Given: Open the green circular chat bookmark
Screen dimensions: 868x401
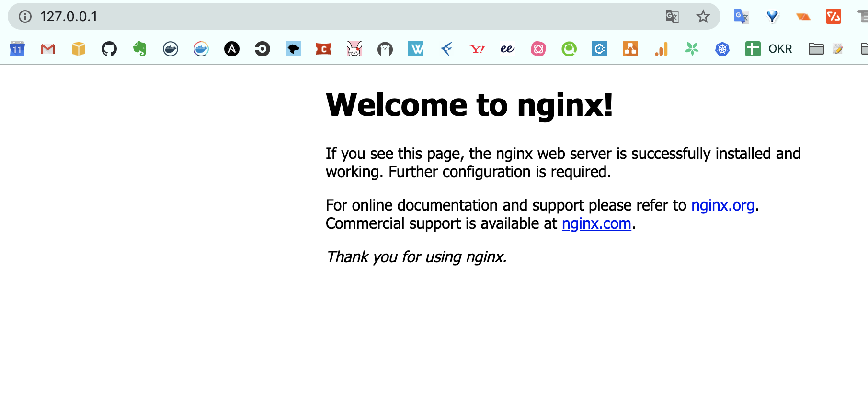Looking at the screenshot, I should coord(569,49).
